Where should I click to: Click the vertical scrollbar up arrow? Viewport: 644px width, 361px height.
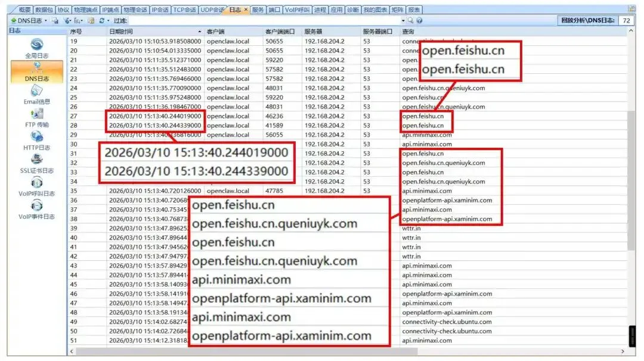[x=631, y=31]
